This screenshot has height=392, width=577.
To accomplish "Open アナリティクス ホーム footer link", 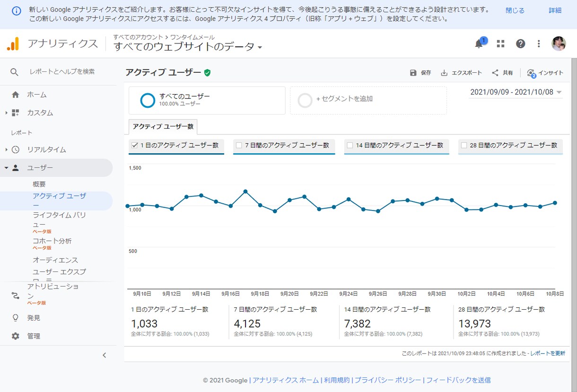I will pyautogui.click(x=286, y=380).
